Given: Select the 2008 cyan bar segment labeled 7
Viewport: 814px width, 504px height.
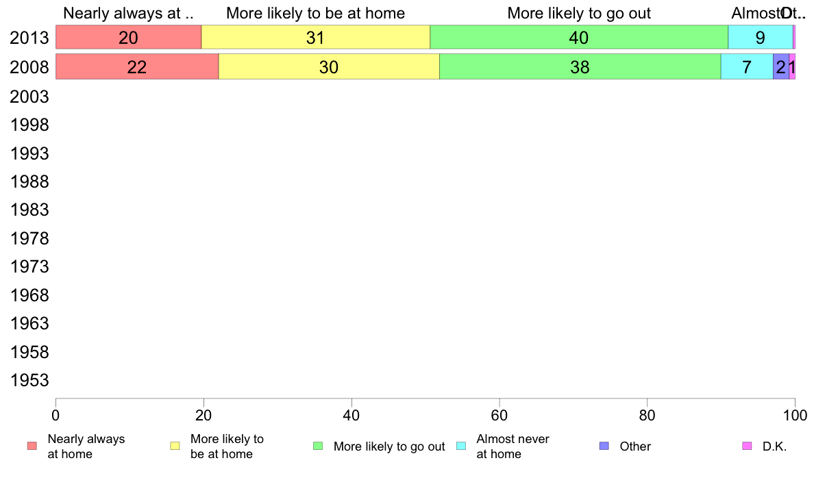Looking at the screenshot, I should click(747, 66).
